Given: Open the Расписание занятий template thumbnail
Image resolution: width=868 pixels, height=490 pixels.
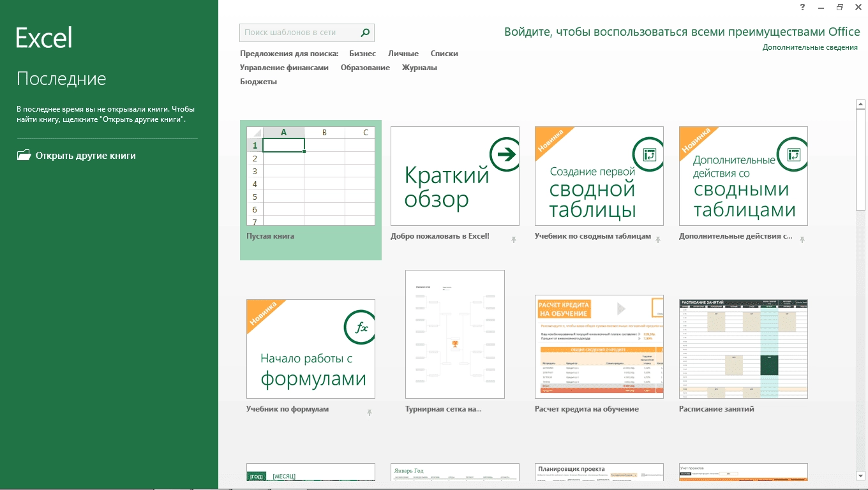Looking at the screenshot, I should (x=744, y=349).
